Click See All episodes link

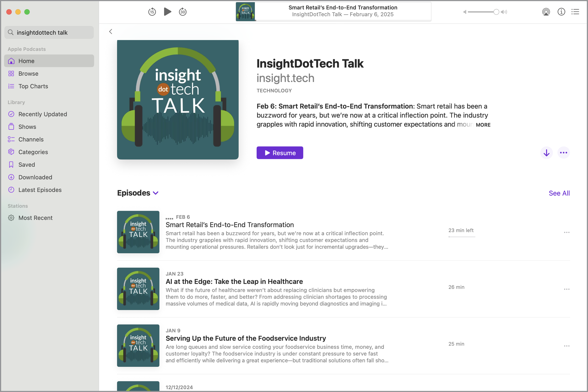559,193
